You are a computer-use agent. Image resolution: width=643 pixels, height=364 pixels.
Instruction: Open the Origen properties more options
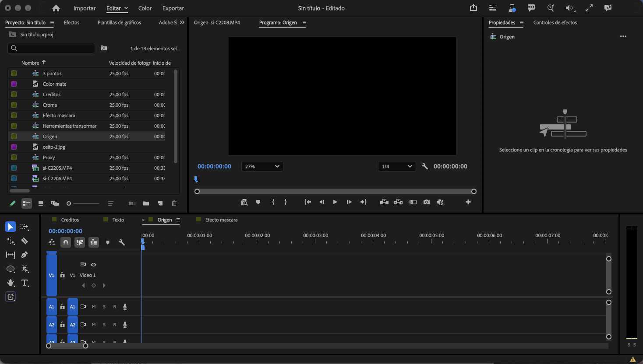click(623, 37)
